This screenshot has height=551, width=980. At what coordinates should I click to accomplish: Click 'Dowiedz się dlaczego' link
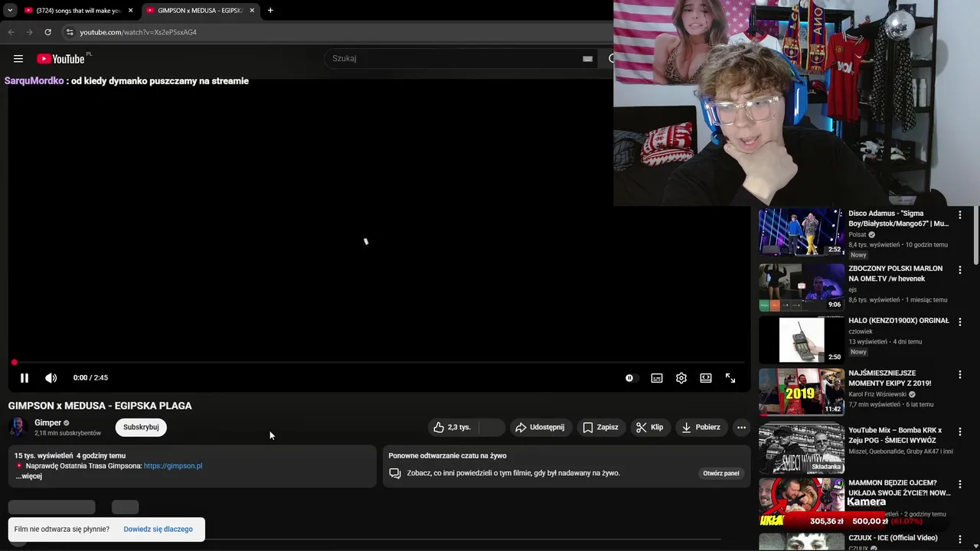coord(158,530)
